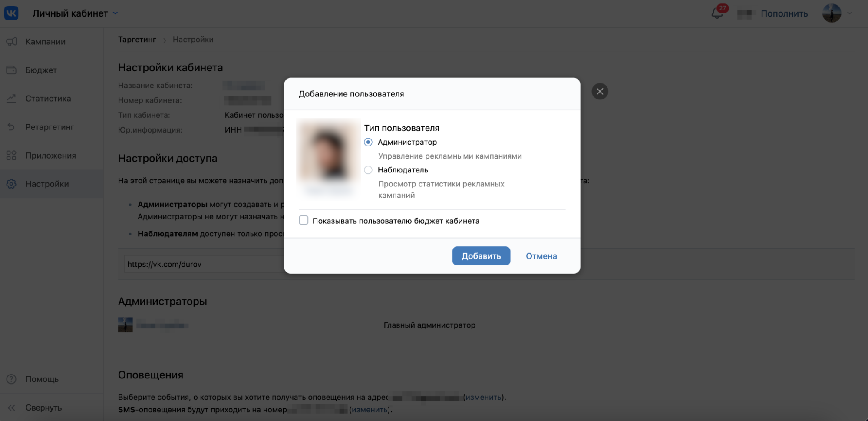
Task: Click изменить link for email address
Action: [483, 397]
